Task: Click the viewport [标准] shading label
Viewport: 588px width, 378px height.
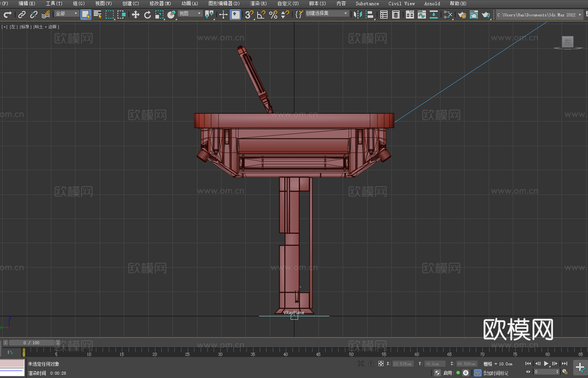Action: click(x=25, y=27)
